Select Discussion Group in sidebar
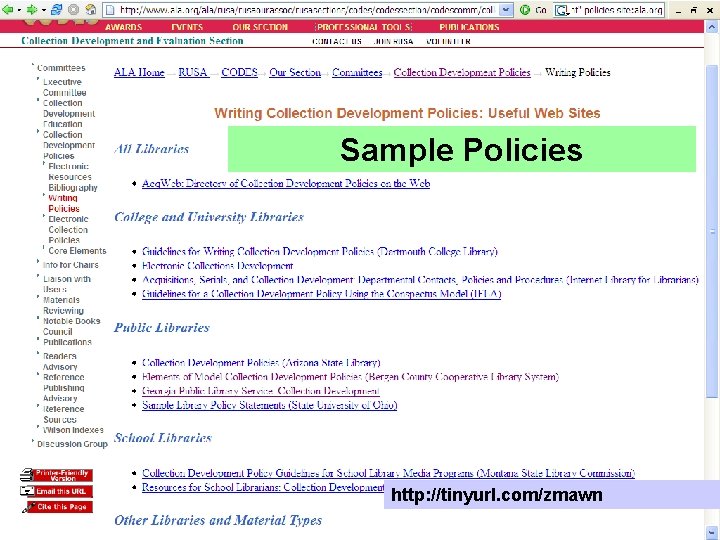Image resolution: width=720 pixels, height=540 pixels. point(72,444)
